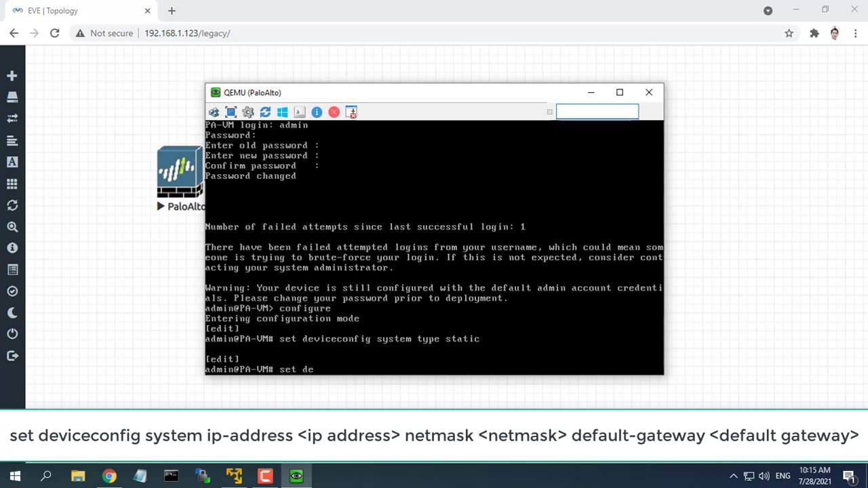Click the text input box in QEMU toolbar
The height and width of the screenshot is (488, 868).
(x=597, y=112)
